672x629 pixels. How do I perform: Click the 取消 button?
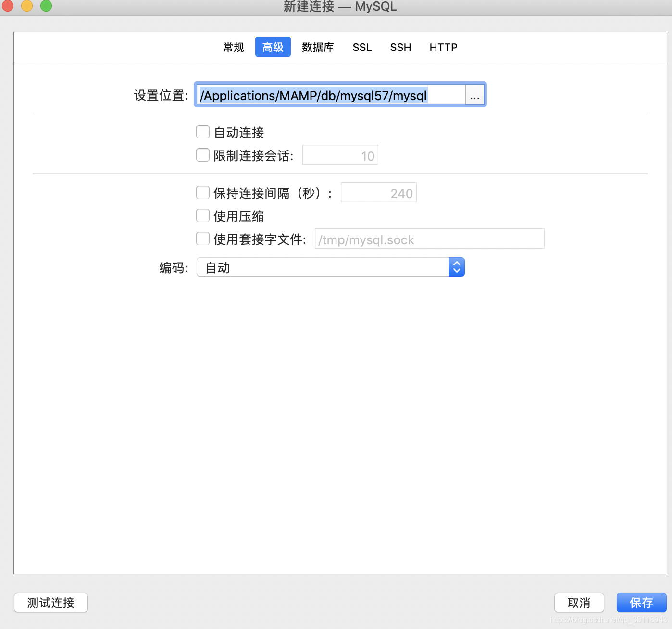tap(579, 603)
